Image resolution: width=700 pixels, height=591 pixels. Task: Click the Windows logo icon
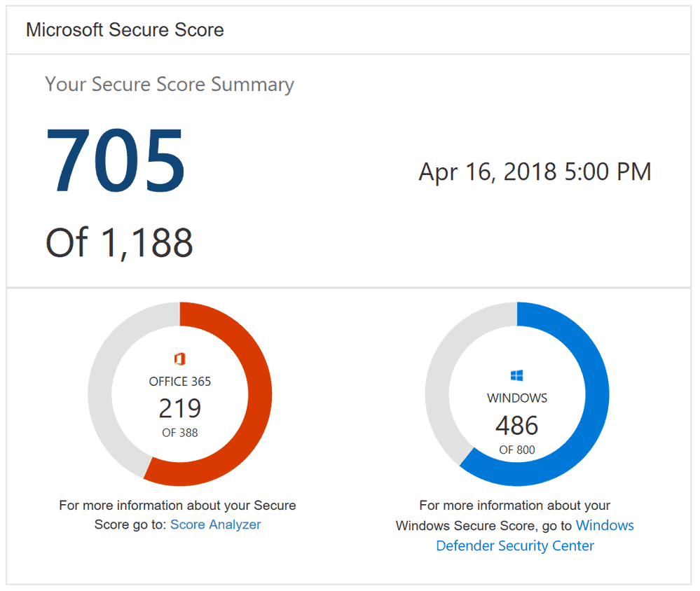516,375
